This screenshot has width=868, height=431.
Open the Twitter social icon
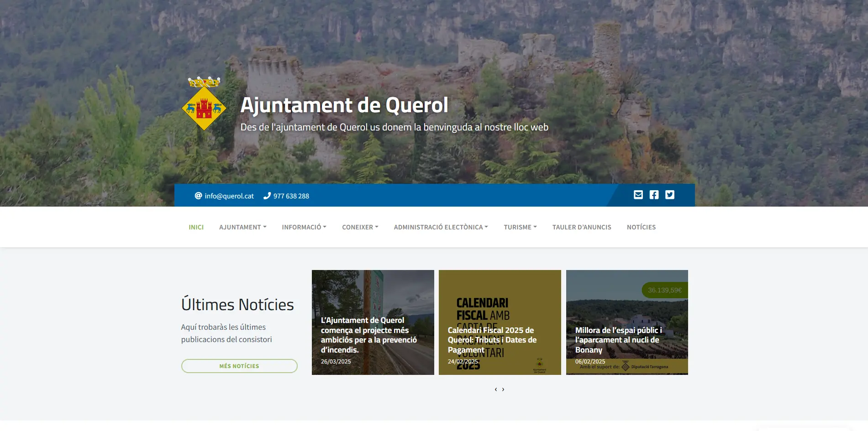[669, 195]
